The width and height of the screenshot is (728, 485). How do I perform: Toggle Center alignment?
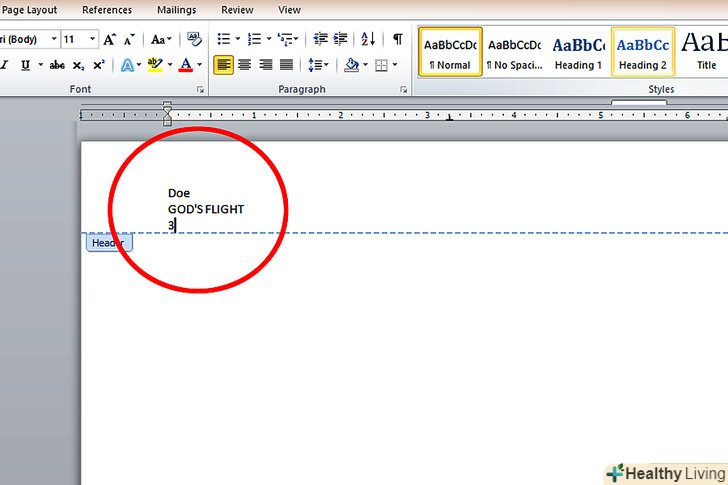(245, 65)
